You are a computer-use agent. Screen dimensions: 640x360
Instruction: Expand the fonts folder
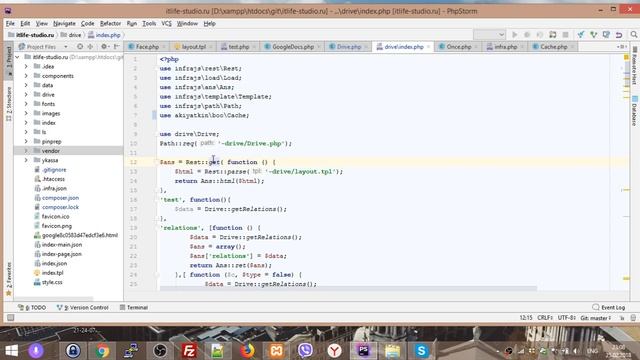[x=26, y=104]
